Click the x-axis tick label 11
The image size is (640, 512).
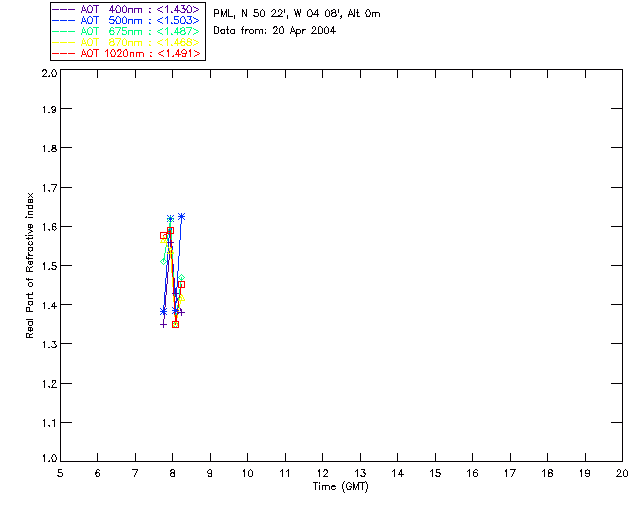tap(285, 473)
